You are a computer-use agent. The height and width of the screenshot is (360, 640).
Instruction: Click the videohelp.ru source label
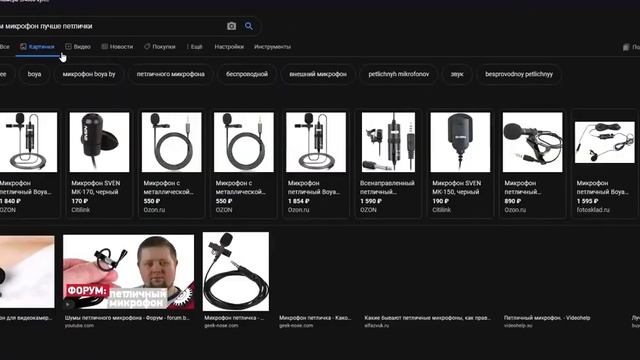(x=518, y=325)
